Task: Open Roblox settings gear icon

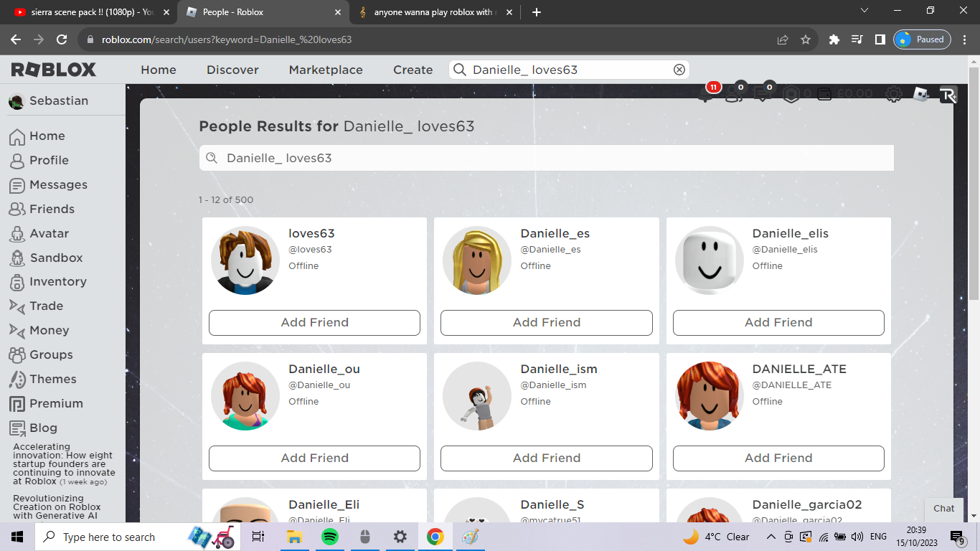Action: [893, 94]
